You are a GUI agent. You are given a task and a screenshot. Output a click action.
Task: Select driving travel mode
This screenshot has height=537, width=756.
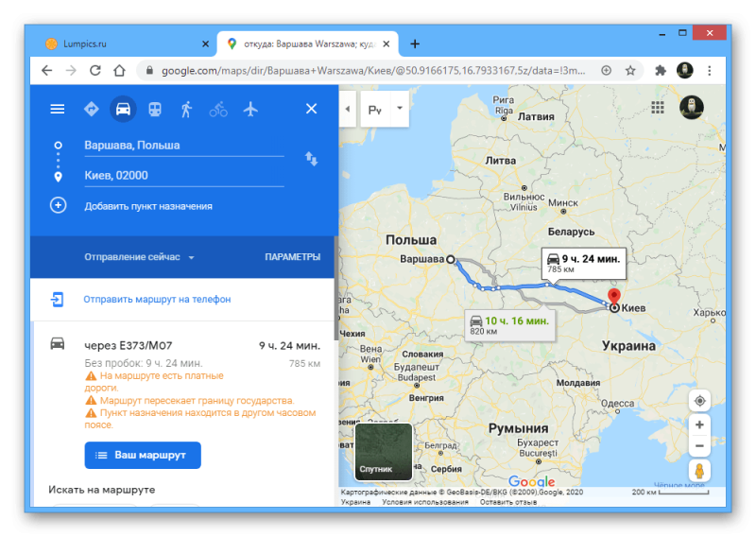[x=123, y=109]
